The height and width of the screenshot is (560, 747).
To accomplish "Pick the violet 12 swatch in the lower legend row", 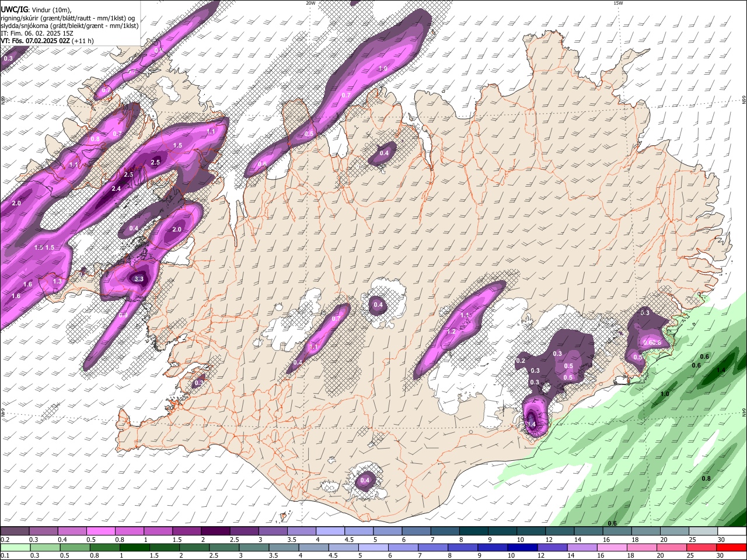I will pos(552,548).
